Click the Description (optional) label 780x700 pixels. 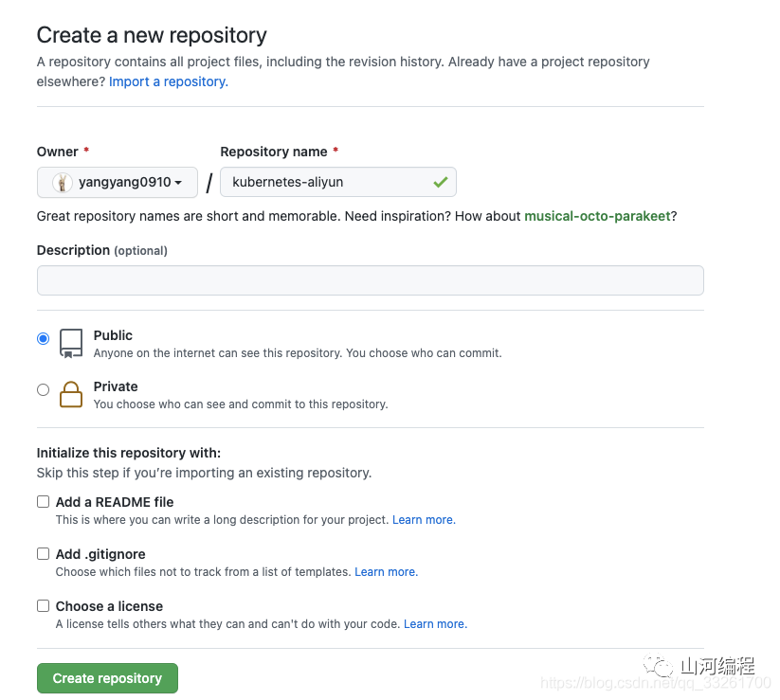click(102, 250)
